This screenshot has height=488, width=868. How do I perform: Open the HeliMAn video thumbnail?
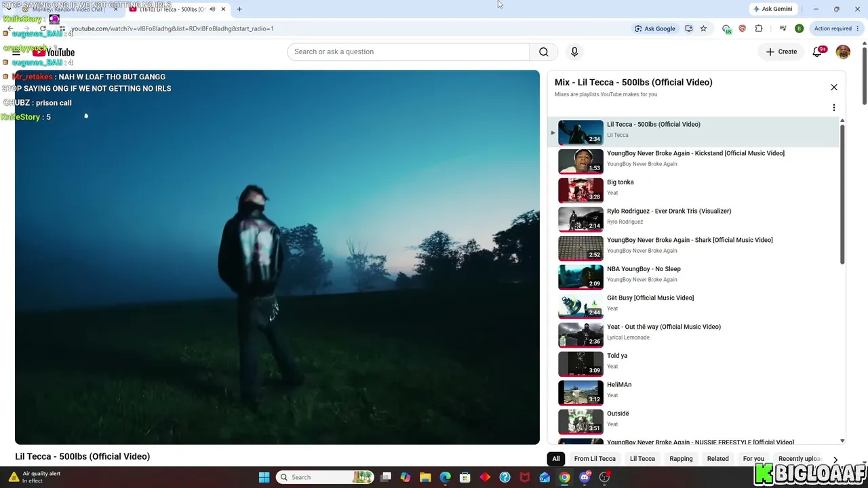(x=580, y=393)
